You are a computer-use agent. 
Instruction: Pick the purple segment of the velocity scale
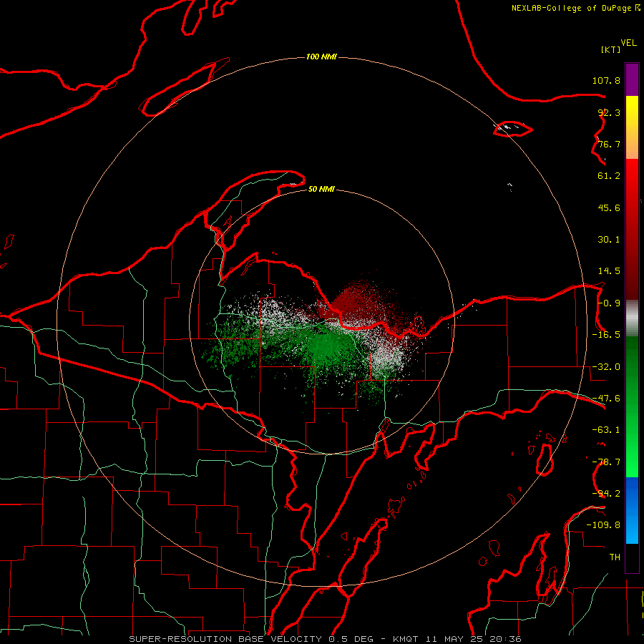click(632, 79)
